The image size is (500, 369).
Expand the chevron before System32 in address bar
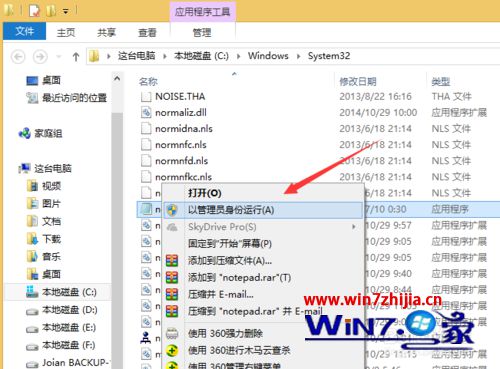point(298,56)
